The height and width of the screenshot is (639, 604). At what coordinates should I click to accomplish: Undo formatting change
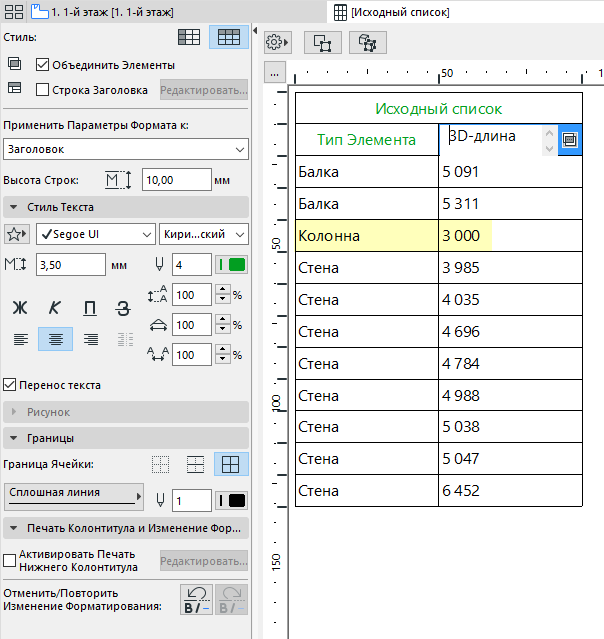point(193,599)
